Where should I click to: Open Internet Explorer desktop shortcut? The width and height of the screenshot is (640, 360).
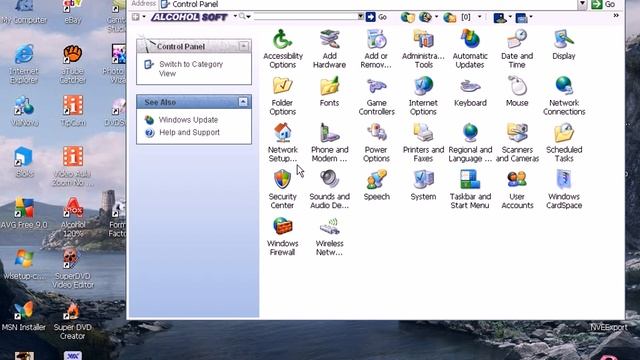point(24,64)
